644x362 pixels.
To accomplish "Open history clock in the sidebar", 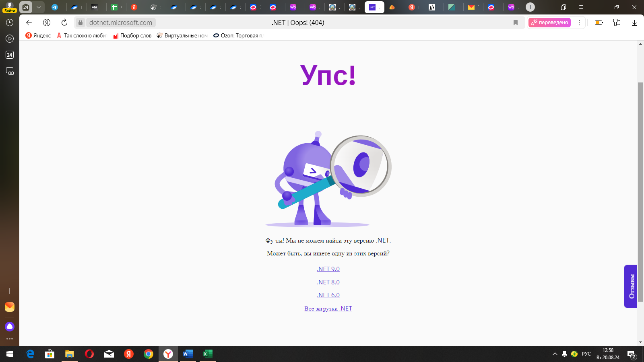I will 10,23.
